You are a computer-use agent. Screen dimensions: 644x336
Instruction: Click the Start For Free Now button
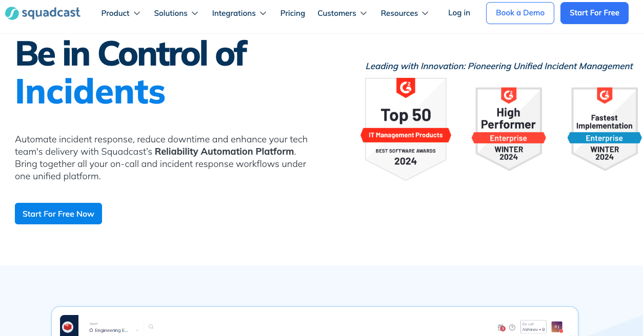point(58,214)
